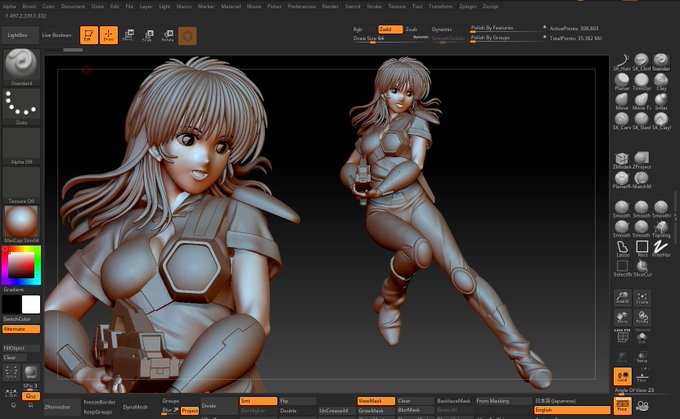
Task: Open the Render menu
Action: point(330,7)
